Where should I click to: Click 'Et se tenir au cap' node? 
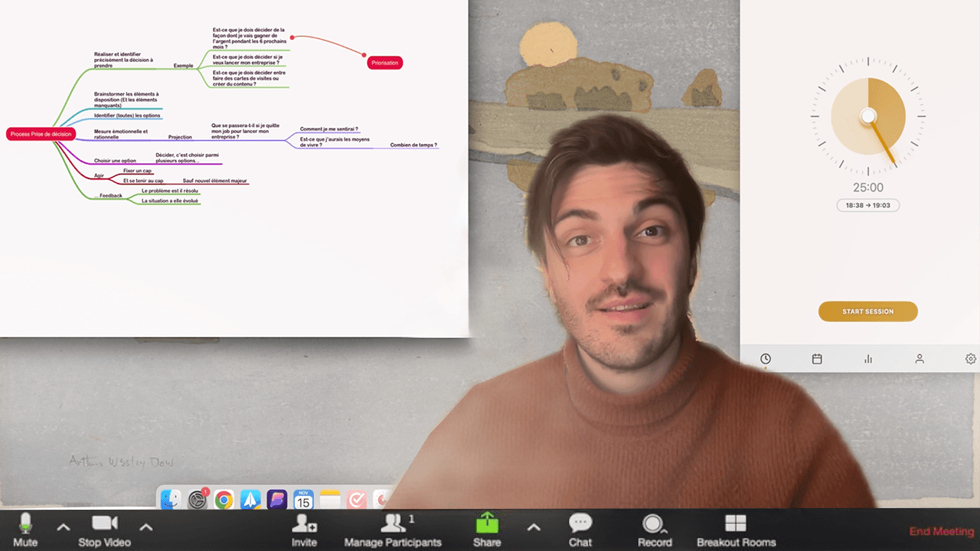(x=143, y=181)
